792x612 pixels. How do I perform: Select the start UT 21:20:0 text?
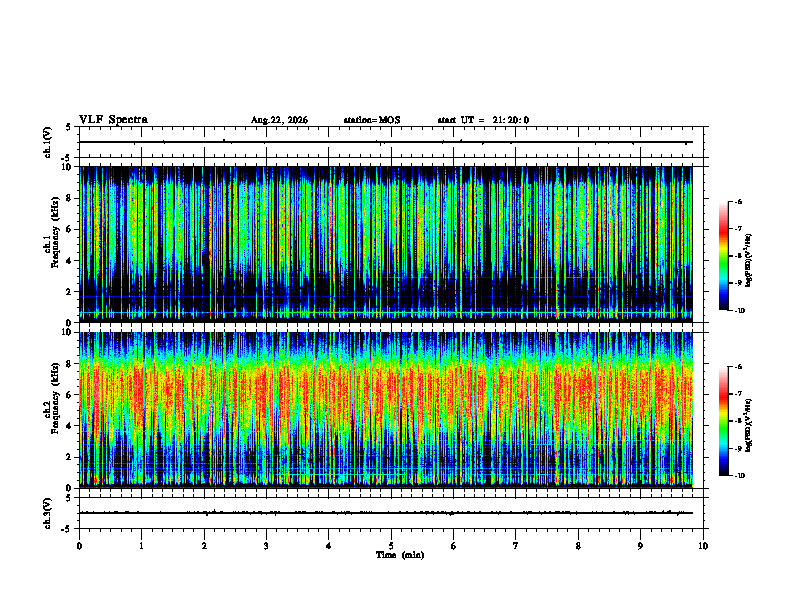coord(483,120)
